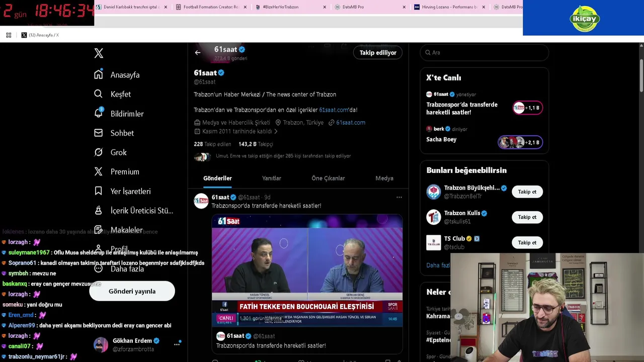Select the Gönderiler profile tab
This screenshot has width=644, height=362.
[x=217, y=178]
